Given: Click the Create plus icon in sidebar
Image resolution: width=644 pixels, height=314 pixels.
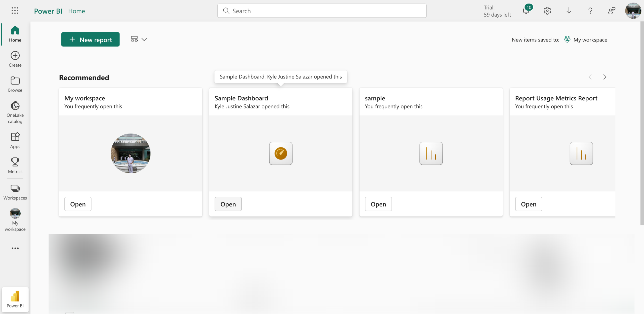Looking at the screenshot, I should point(15,59).
